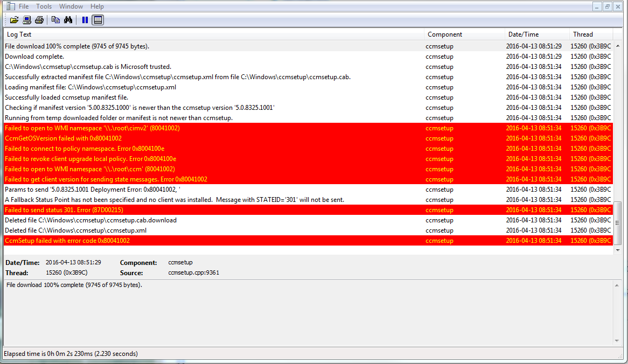Sort entries by the Thread column header
Screen dimensions: 628x364
583,34
